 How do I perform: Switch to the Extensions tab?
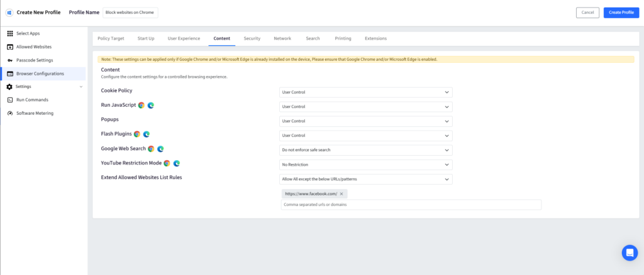tap(376, 38)
